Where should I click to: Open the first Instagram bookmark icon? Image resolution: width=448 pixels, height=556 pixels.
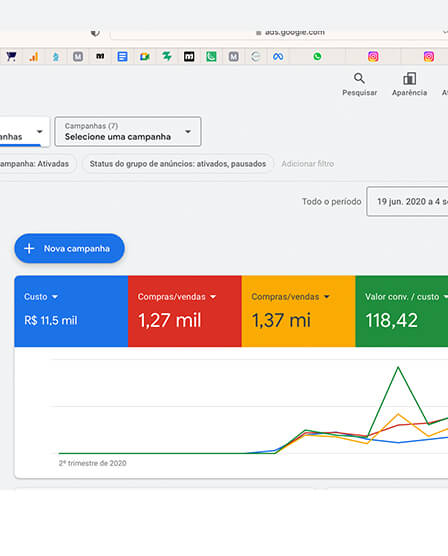pos(373,57)
